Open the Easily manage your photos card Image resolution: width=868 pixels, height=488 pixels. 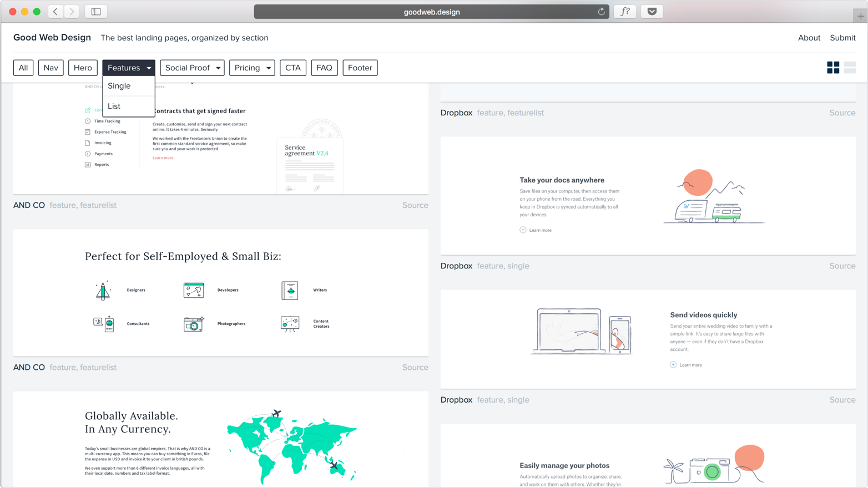coord(648,456)
